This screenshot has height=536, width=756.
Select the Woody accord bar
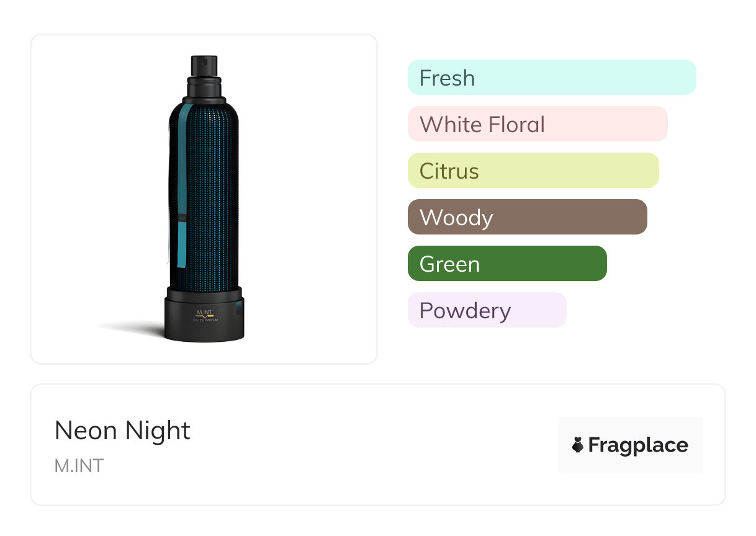pyautogui.click(x=528, y=217)
